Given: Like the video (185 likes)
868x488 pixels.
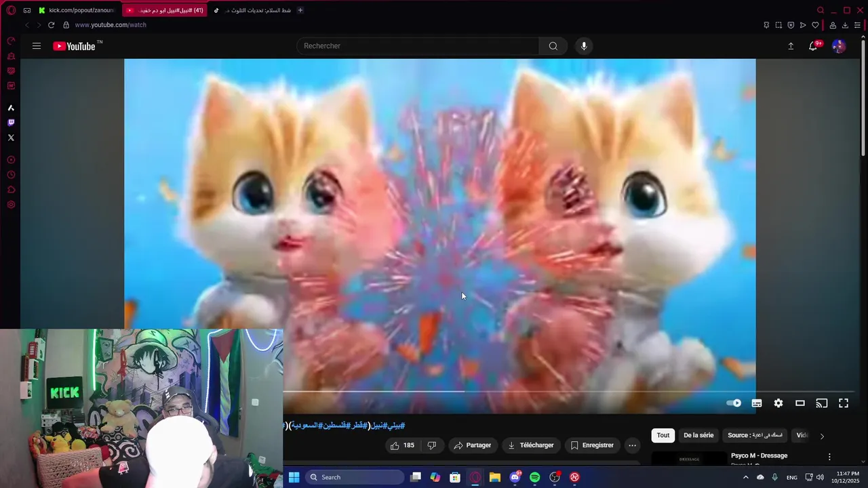Looking at the screenshot, I should click(x=402, y=445).
